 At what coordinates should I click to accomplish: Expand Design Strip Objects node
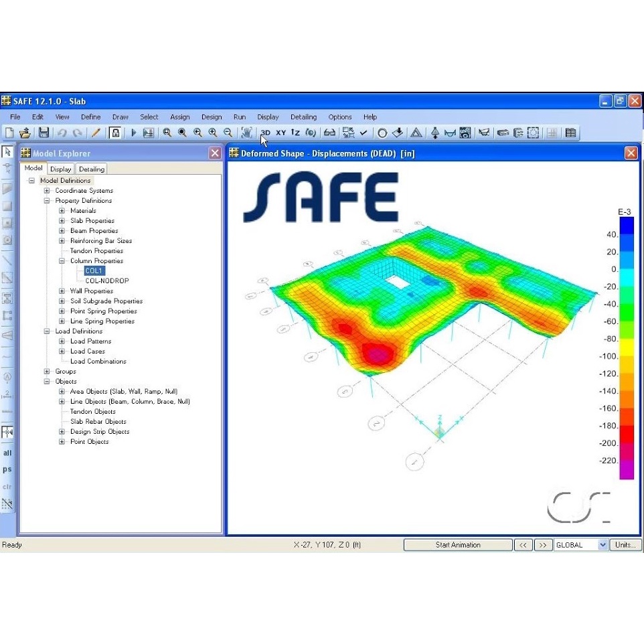point(62,432)
